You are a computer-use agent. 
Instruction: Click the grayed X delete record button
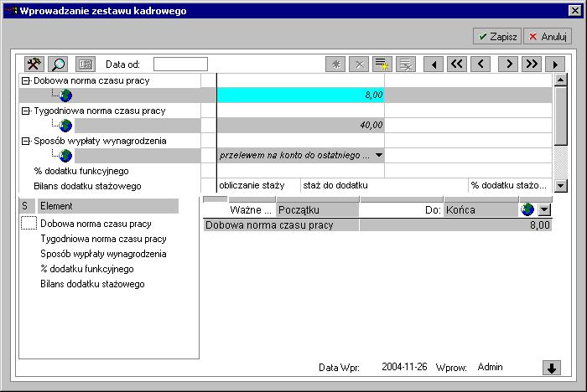pyautogui.click(x=359, y=64)
